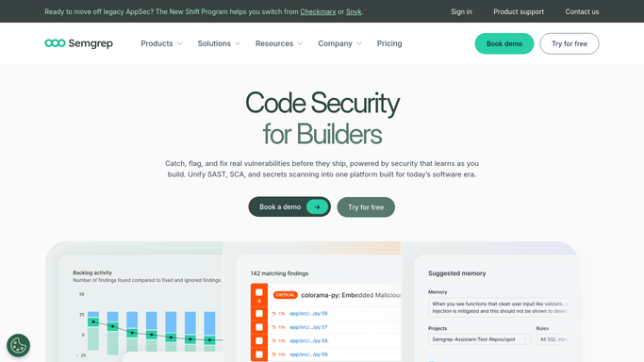The height and width of the screenshot is (362, 644).
Task: Open the Company navigation menu
Action: click(x=339, y=43)
